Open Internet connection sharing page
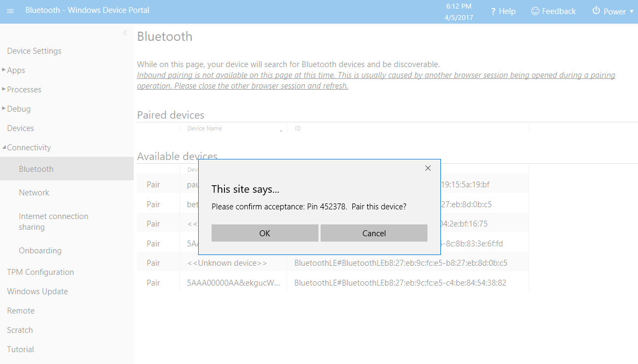This screenshot has width=638, height=364. click(53, 222)
